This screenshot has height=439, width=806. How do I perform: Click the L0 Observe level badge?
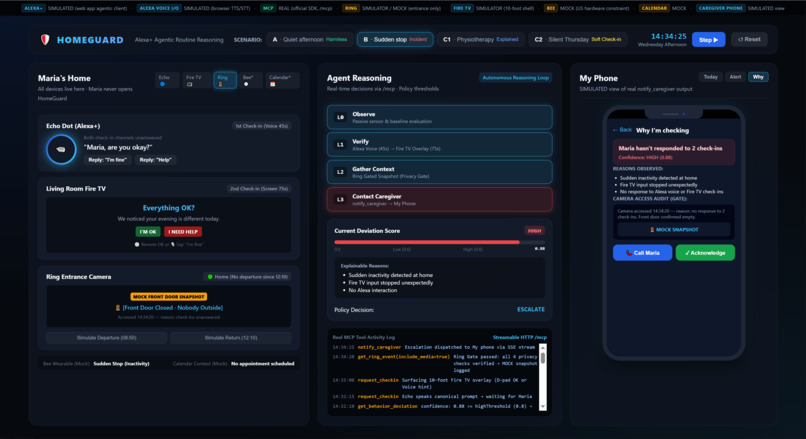coord(340,117)
